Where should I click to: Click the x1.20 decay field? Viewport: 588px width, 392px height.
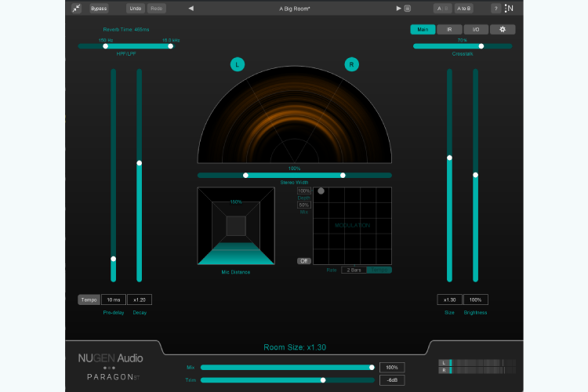(x=140, y=299)
